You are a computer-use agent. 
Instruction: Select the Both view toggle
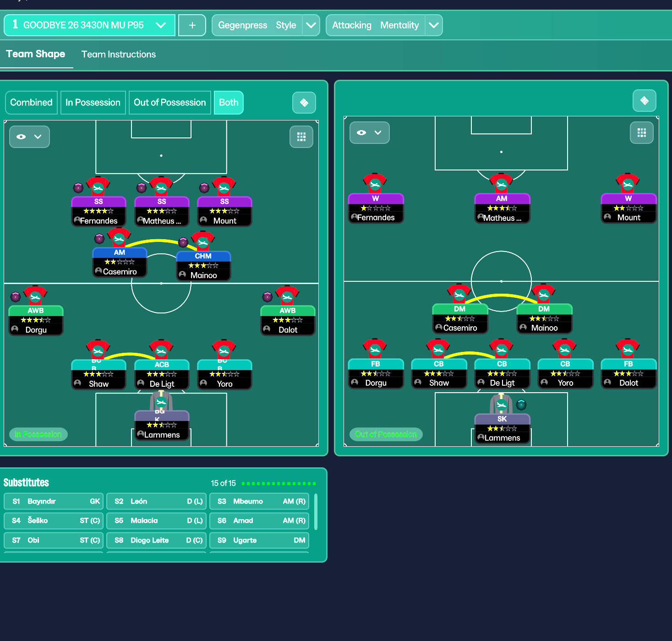[229, 103]
